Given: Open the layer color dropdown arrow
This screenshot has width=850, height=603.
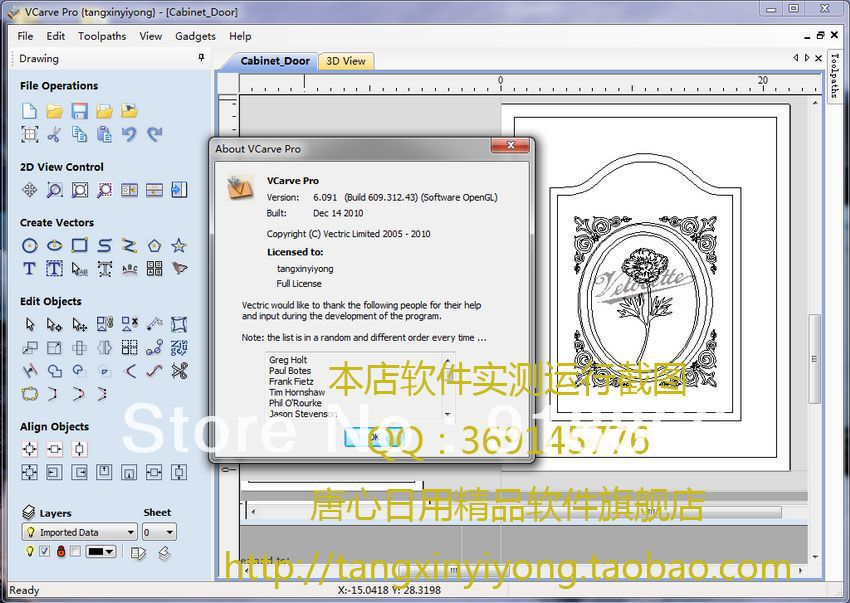Looking at the screenshot, I should (x=110, y=552).
